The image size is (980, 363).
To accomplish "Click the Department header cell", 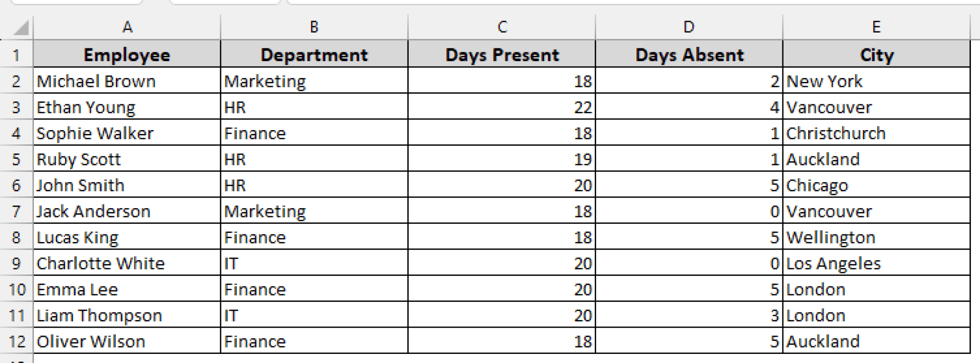I will coord(314,55).
